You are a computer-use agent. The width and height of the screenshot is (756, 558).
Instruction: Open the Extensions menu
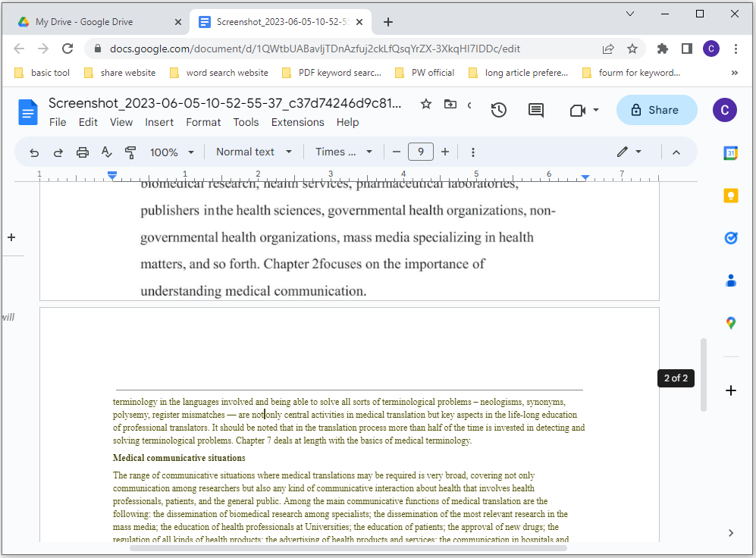coord(297,122)
